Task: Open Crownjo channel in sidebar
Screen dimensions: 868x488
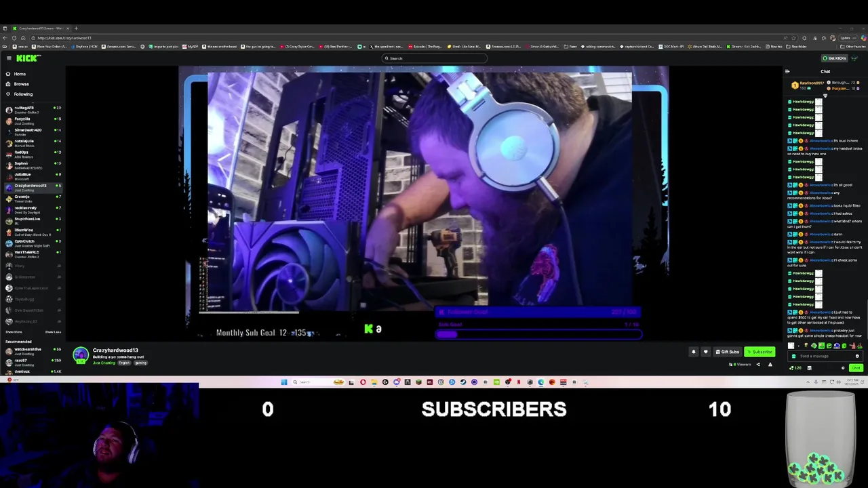Action: click(33, 198)
